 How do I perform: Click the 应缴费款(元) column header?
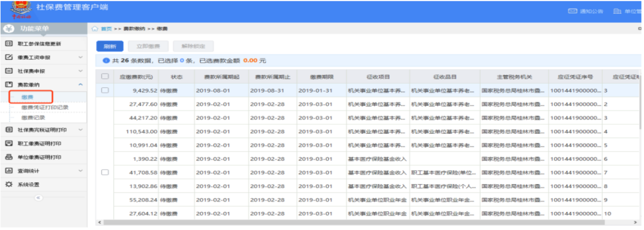click(137, 76)
